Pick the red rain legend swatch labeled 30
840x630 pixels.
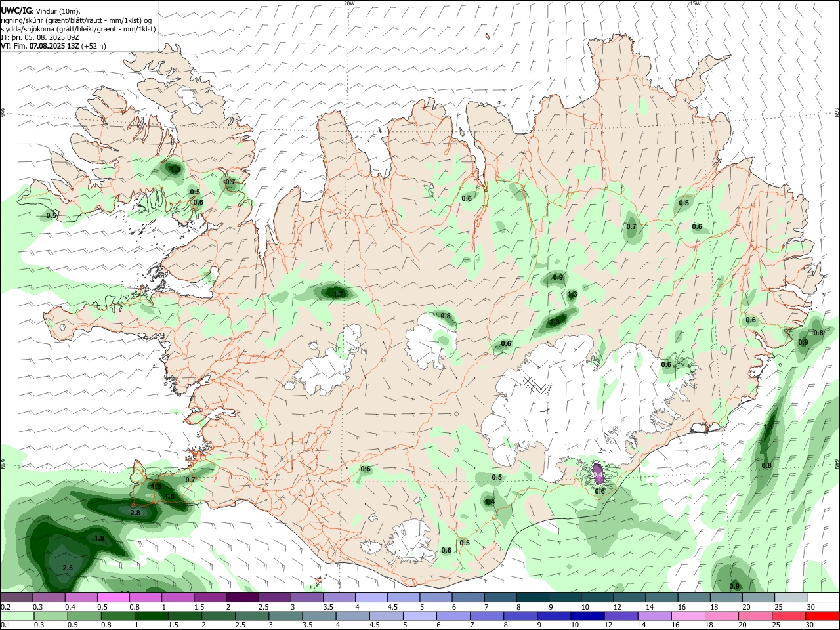click(823, 616)
